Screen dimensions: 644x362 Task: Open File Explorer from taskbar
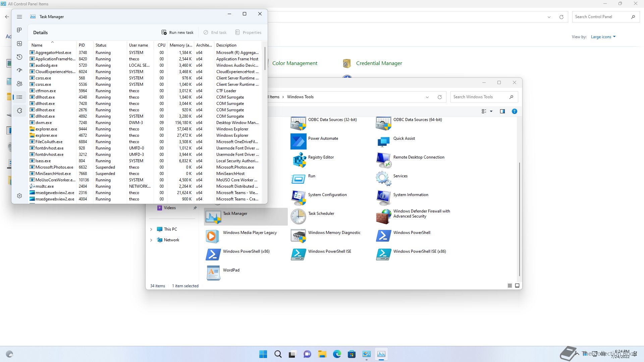(322, 354)
